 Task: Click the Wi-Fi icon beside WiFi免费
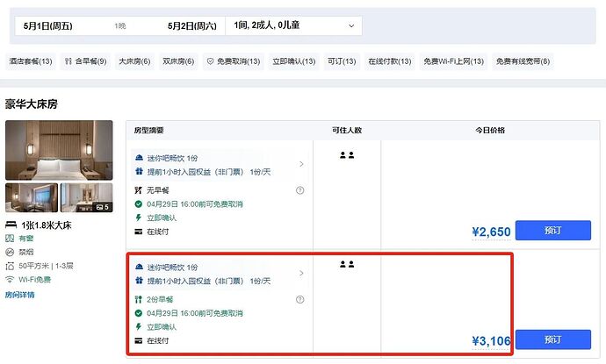(11, 280)
